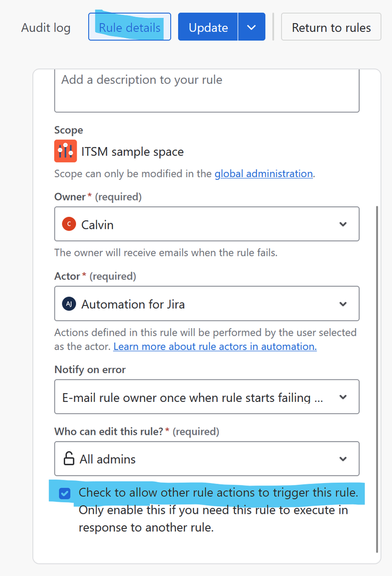The height and width of the screenshot is (576, 392).
Task: Click Calvin's orange avatar icon
Action: point(69,224)
